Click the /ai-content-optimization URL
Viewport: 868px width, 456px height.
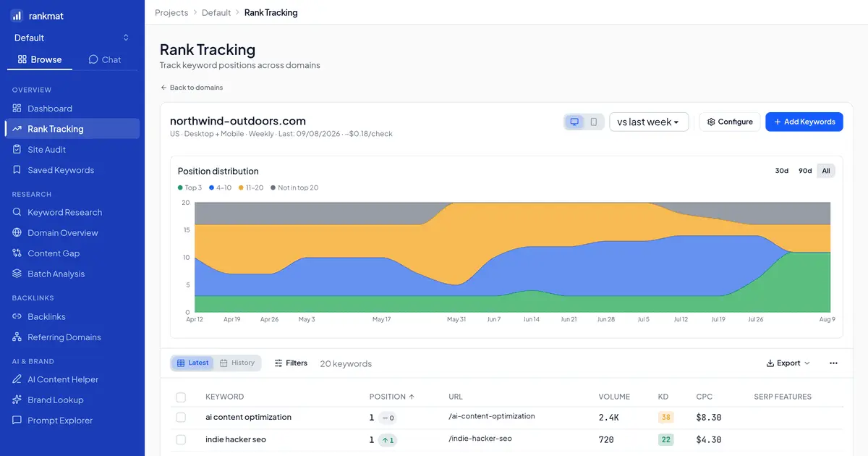click(492, 416)
